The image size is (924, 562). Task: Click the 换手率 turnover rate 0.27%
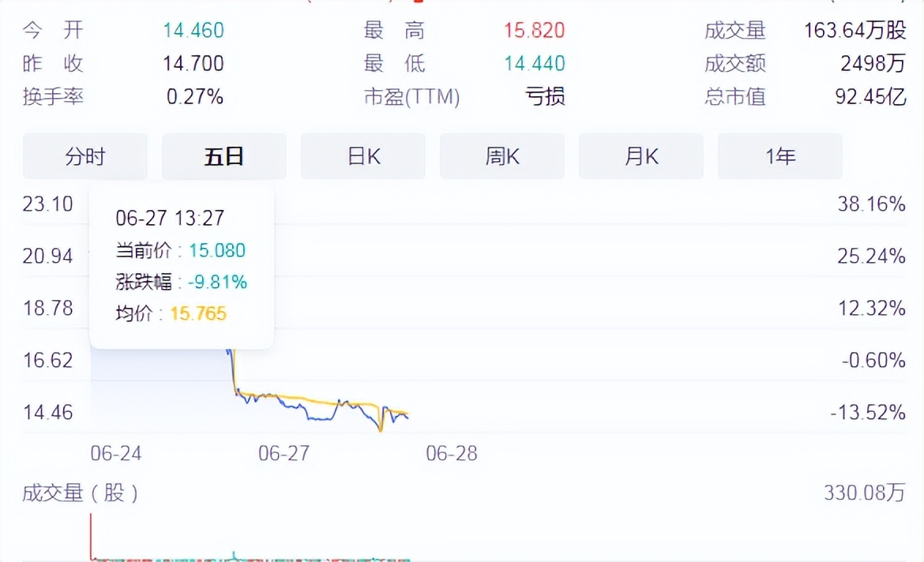pyautogui.click(x=195, y=97)
